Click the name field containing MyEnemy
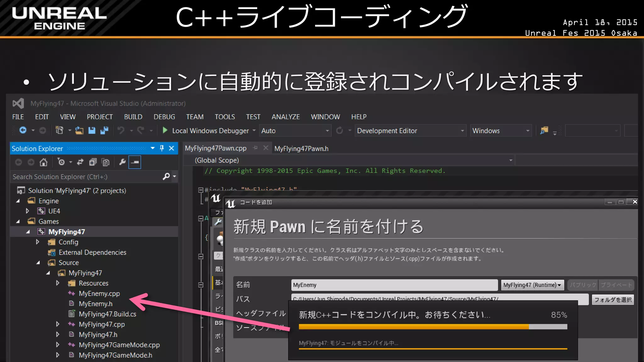644x362 pixels. [394, 285]
